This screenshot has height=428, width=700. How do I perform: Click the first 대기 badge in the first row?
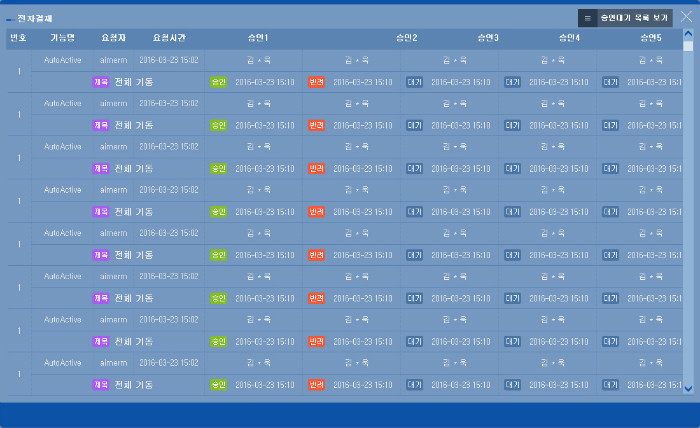(414, 82)
